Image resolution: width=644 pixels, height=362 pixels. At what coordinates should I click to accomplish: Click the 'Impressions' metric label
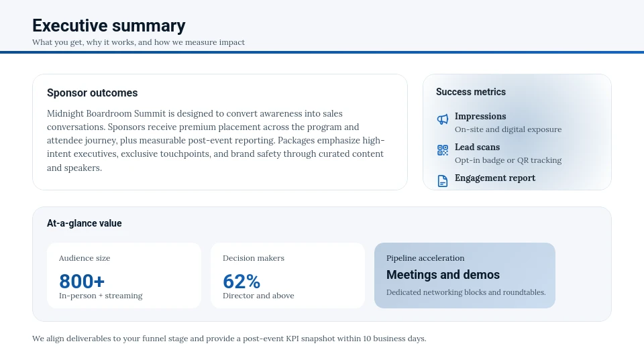click(480, 116)
